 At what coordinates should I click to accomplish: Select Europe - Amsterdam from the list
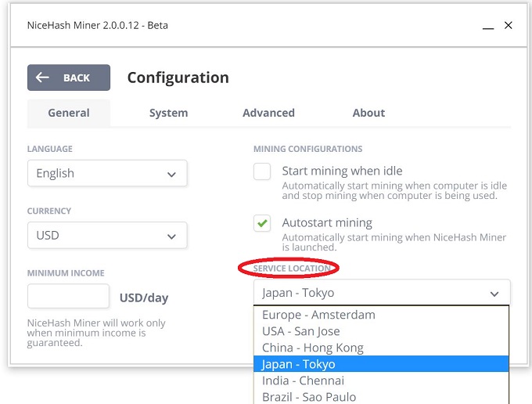381,315
